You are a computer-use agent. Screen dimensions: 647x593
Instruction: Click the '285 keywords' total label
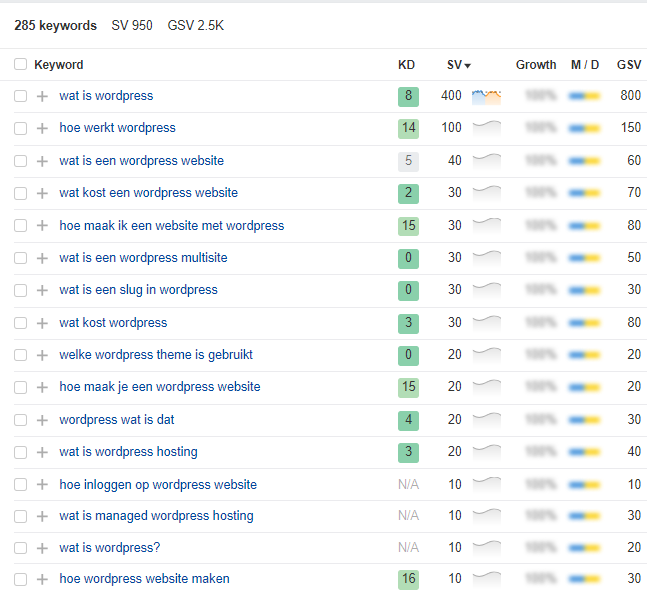55,26
